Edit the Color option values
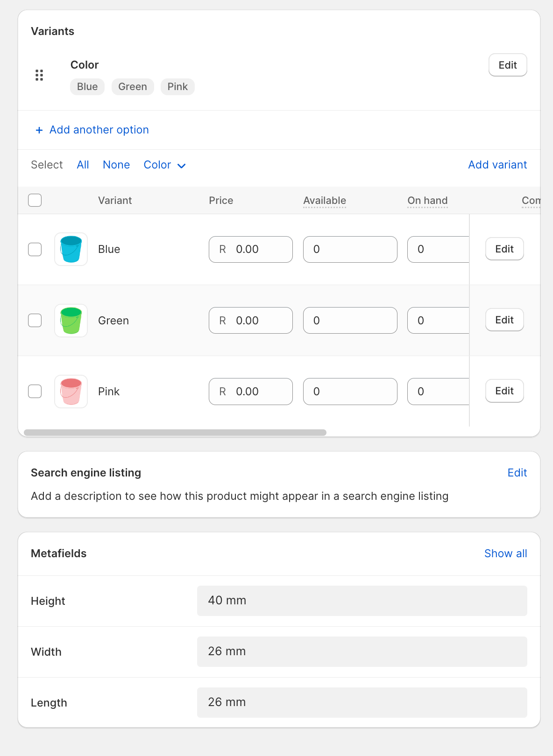Image resolution: width=553 pixels, height=756 pixels. coord(508,65)
